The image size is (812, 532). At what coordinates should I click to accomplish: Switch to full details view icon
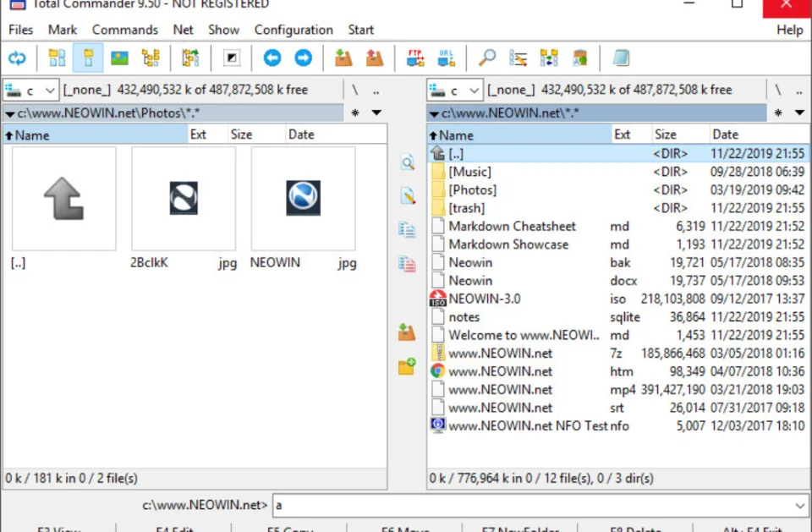[x=88, y=58]
